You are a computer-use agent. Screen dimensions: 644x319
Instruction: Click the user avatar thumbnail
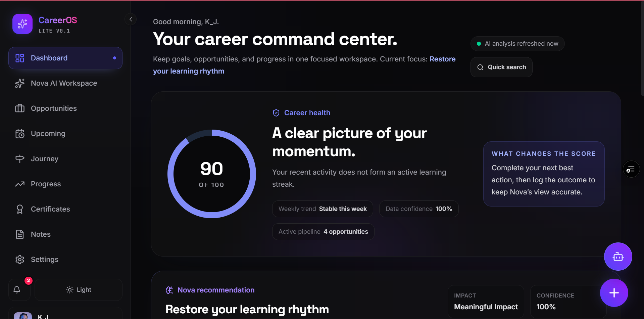coord(23,316)
